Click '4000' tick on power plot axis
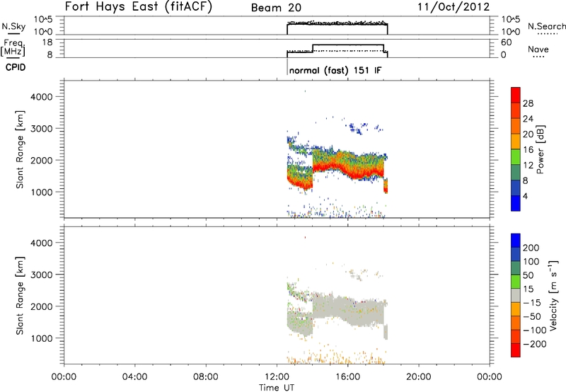Image resolution: width=566 pixels, height=392 pixels. pyautogui.click(x=42, y=97)
